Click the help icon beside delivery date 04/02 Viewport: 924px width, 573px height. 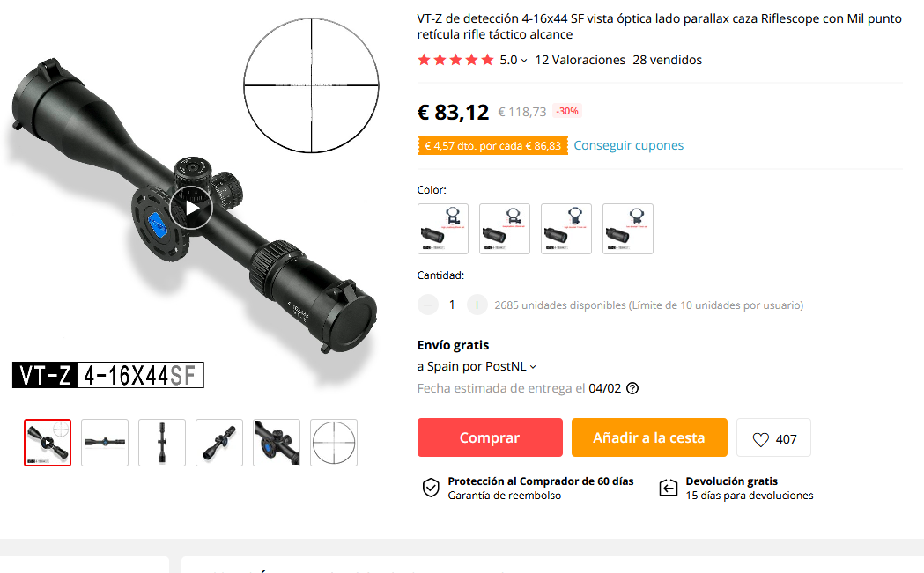632,389
